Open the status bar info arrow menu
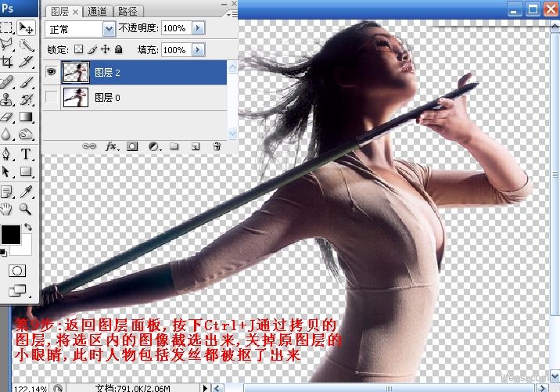Screen dimensions: 560x392 point(205,388)
